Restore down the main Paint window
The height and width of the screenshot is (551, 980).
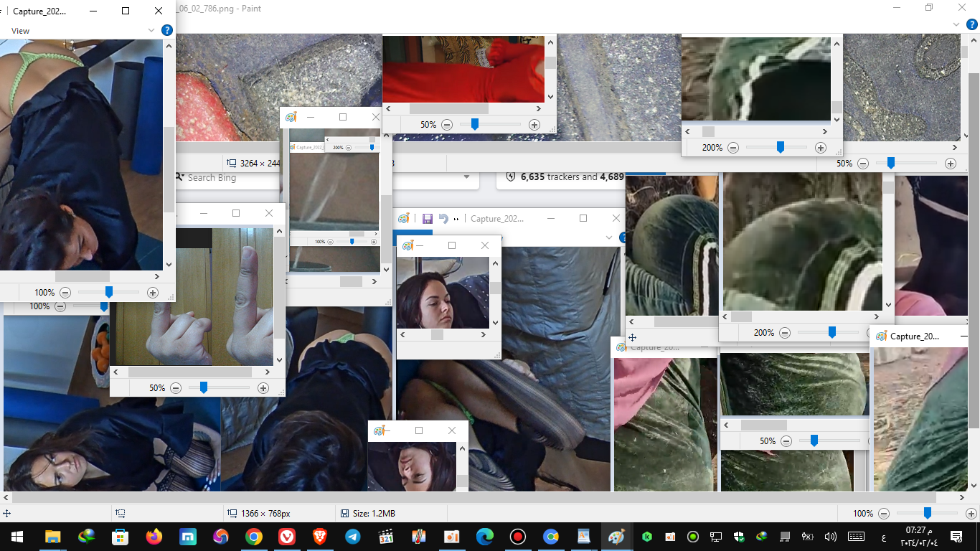(x=929, y=8)
